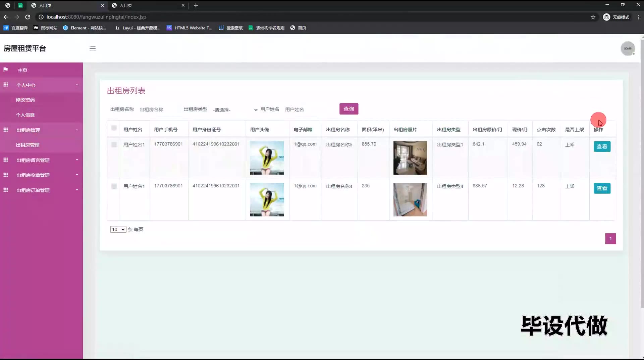Click the grid icon beside 个人中心
644x360 pixels.
point(6,85)
